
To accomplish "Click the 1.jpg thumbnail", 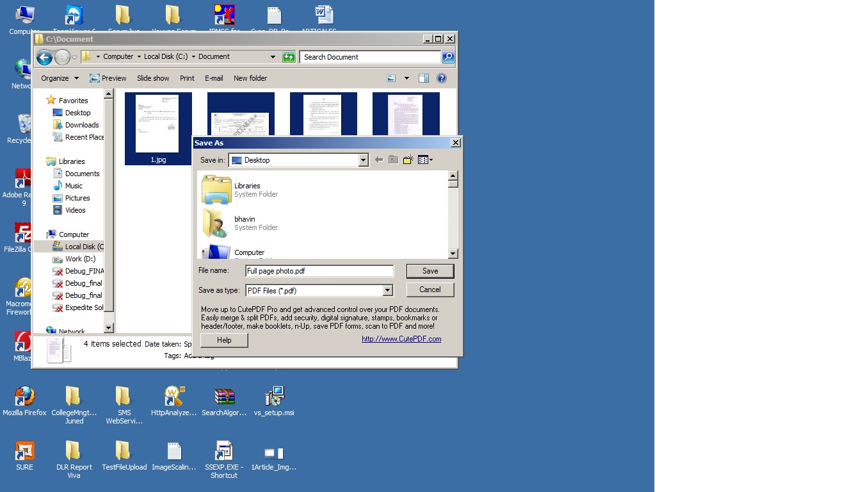I will pos(158,128).
